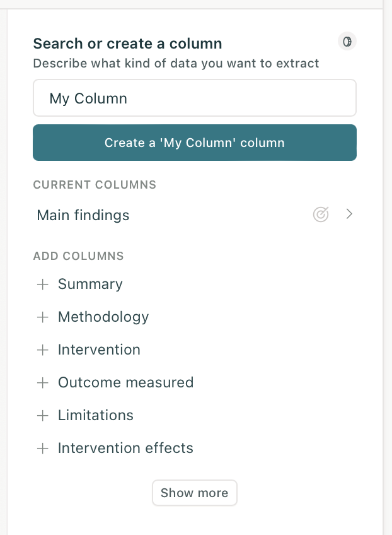
Task: Add the Limitations column with its plus icon
Action: click(43, 416)
